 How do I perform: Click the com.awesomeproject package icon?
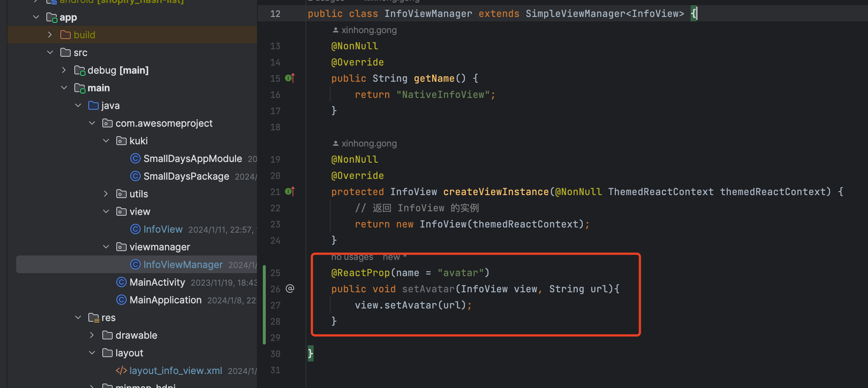pyautogui.click(x=107, y=123)
